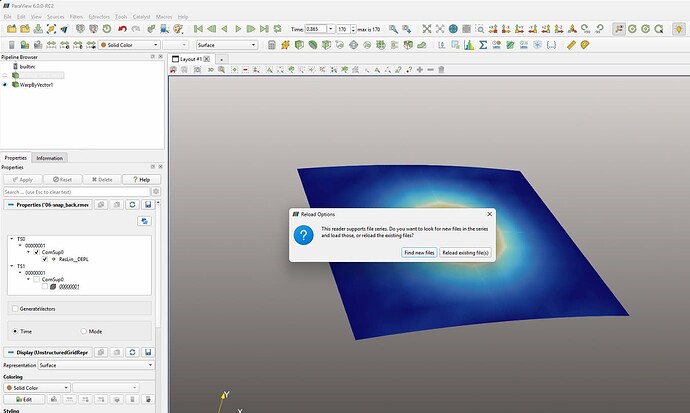Click the Zoom to Box icon
Screen dimensions: 690x413
(480, 29)
